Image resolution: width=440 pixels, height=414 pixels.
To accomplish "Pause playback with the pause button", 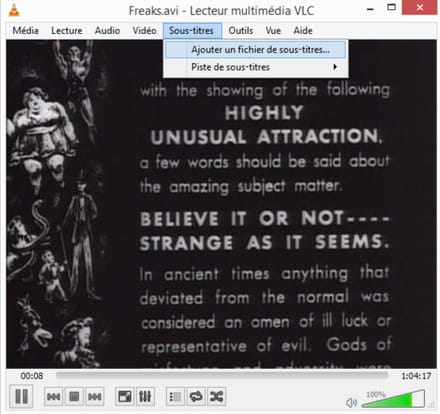I will pos(22,396).
